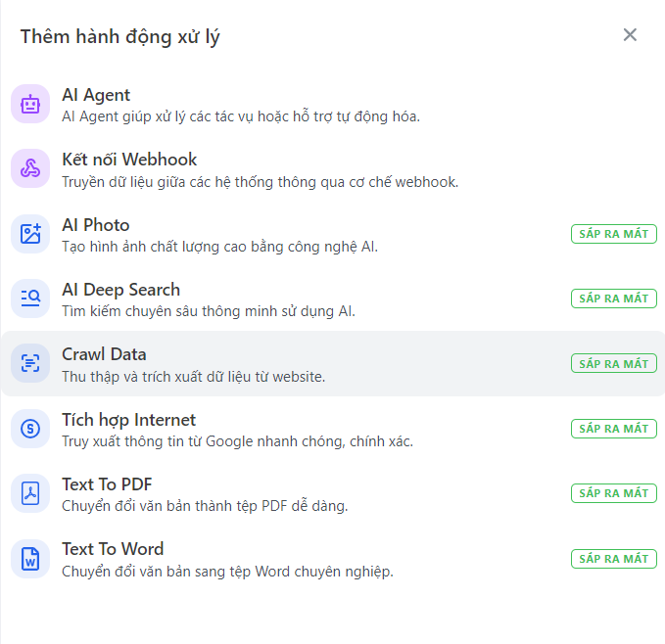Click the AI Photo image icon
The height and width of the screenshot is (644, 665).
30,234
